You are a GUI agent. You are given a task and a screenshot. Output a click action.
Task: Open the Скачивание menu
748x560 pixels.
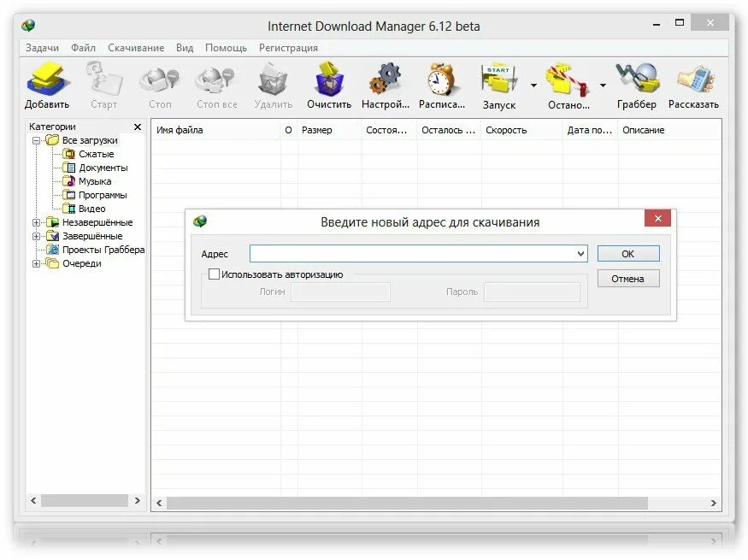pos(136,48)
